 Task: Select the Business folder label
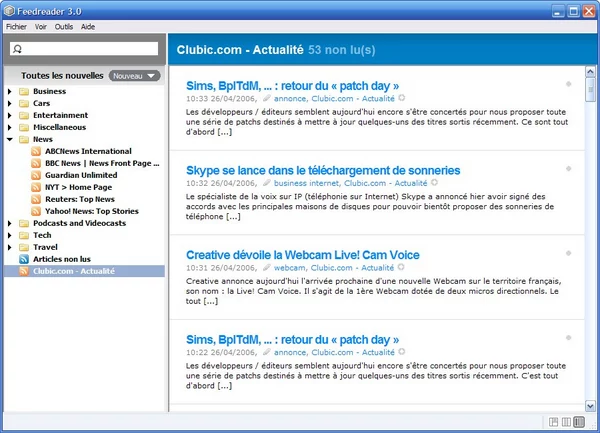(x=49, y=91)
